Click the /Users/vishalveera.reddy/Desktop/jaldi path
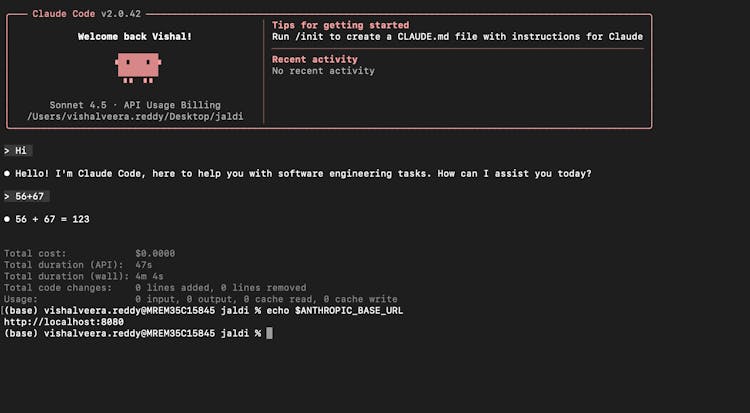750x413 pixels. click(135, 117)
